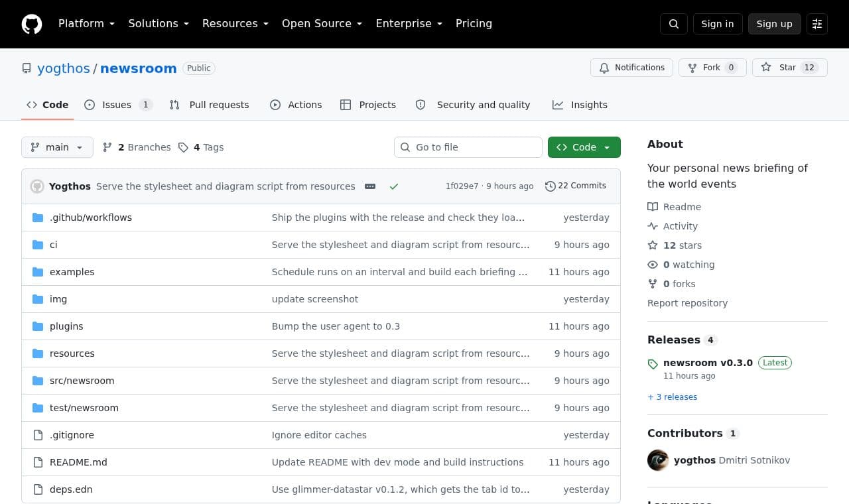
Task: Switch to the Issues tab
Action: click(119, 105)
